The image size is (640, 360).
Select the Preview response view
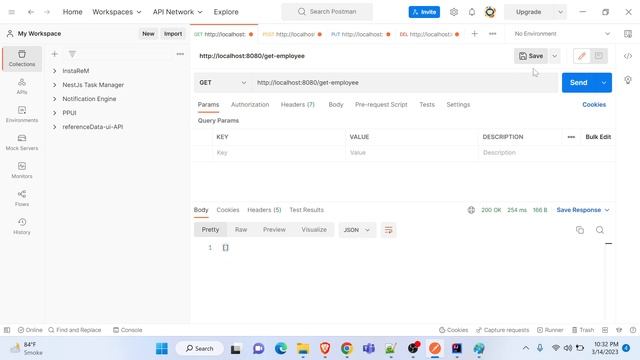(x=274, y=230)
